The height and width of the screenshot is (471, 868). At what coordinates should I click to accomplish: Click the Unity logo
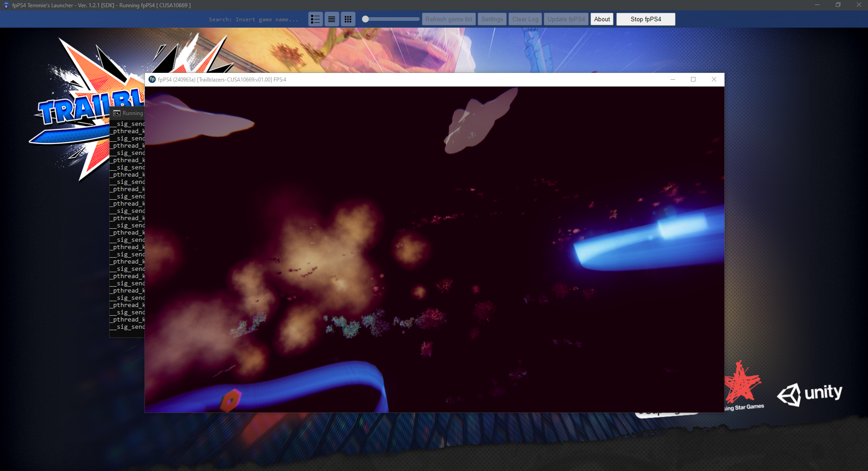point(810,393)
